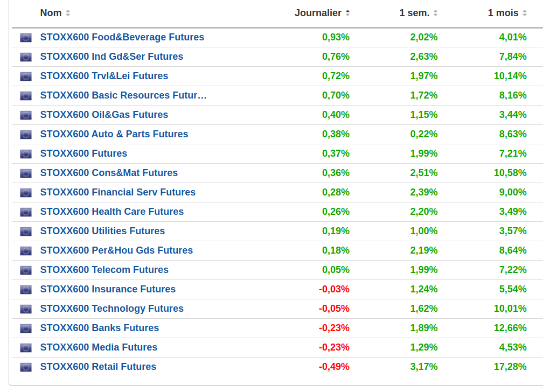Image resolution: width=543 pixels, height=392 pixels.
Task: Sort by the 1 mois column header
Action: (x=503, y=13)
